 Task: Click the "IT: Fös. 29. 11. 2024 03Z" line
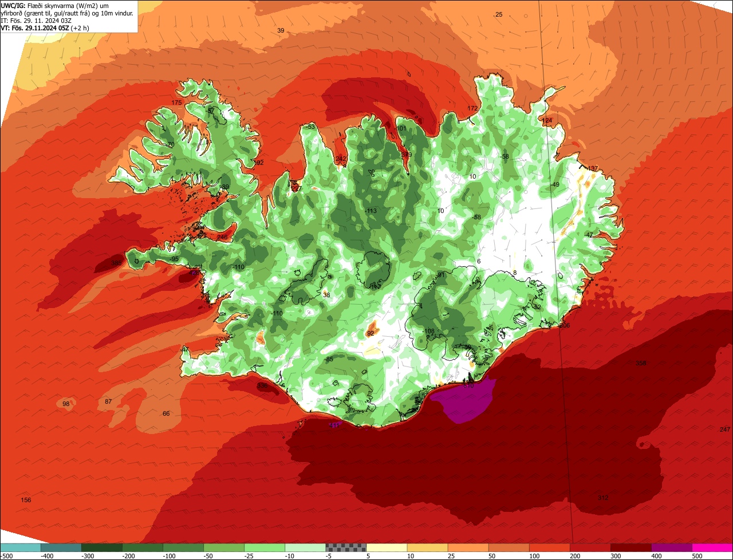[36, 20]
